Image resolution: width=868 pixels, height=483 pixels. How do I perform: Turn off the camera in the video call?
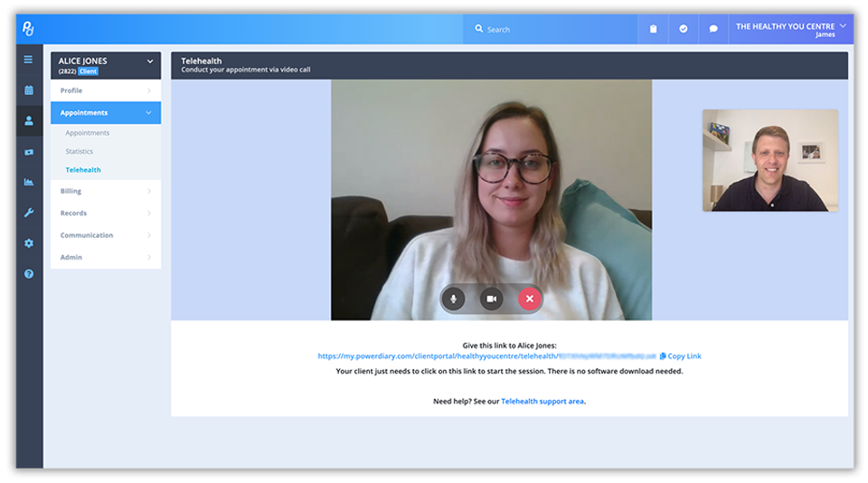click(491, 298)
